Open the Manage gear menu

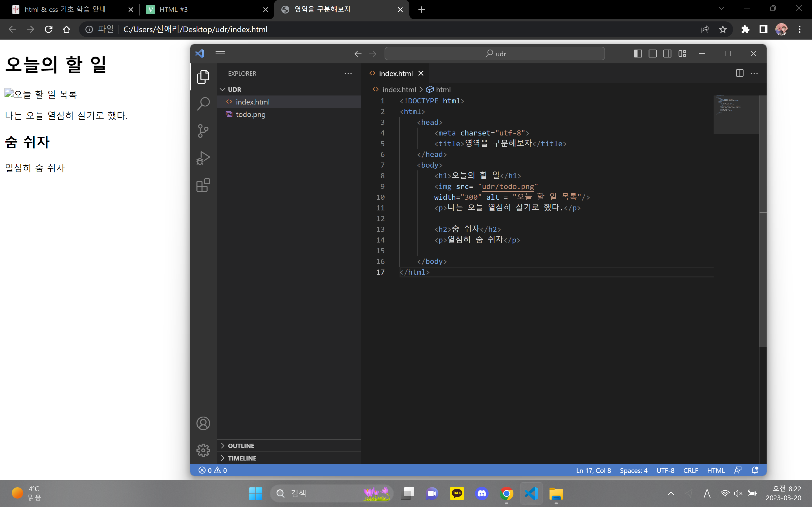pyautogui.click(x=203, y=450)
